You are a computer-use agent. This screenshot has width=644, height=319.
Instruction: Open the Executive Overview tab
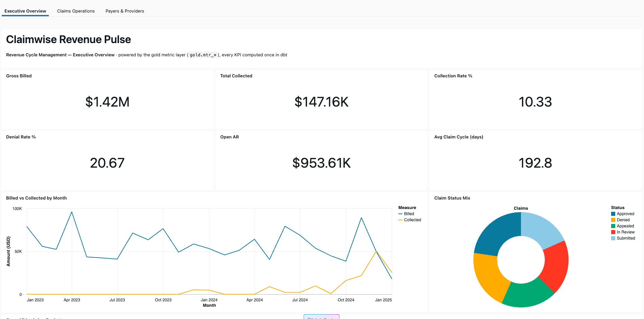point(25,11)
